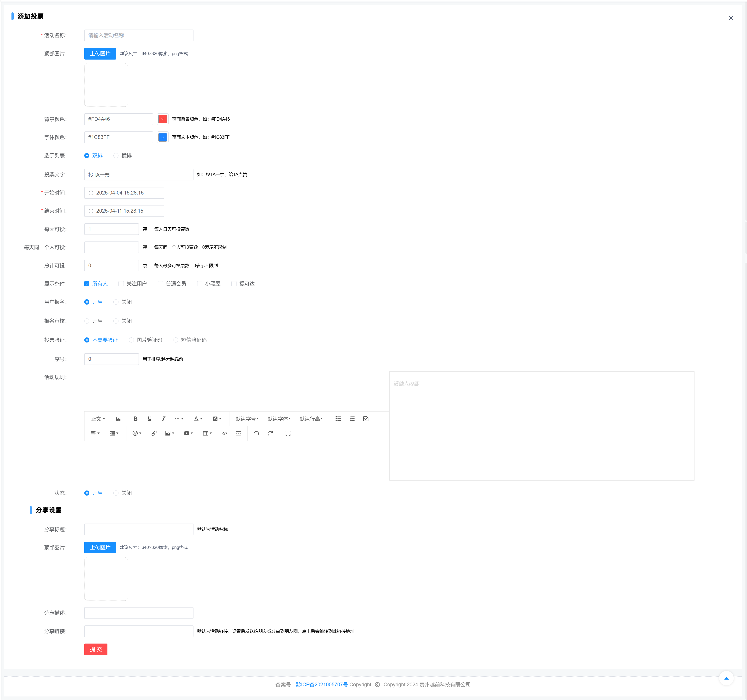Check the 关注用户 display condition
The height and width of the screenshot is (700, 747).
(x=121, y=284)
